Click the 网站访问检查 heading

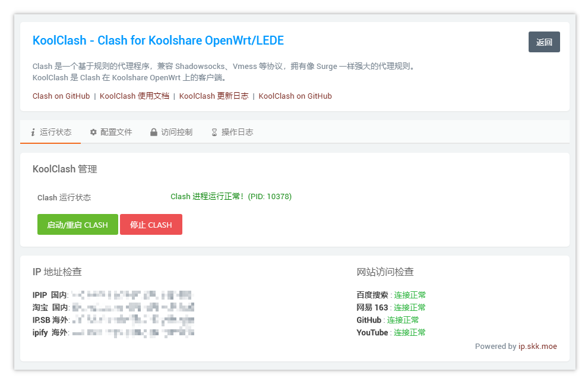click(385, 272)
